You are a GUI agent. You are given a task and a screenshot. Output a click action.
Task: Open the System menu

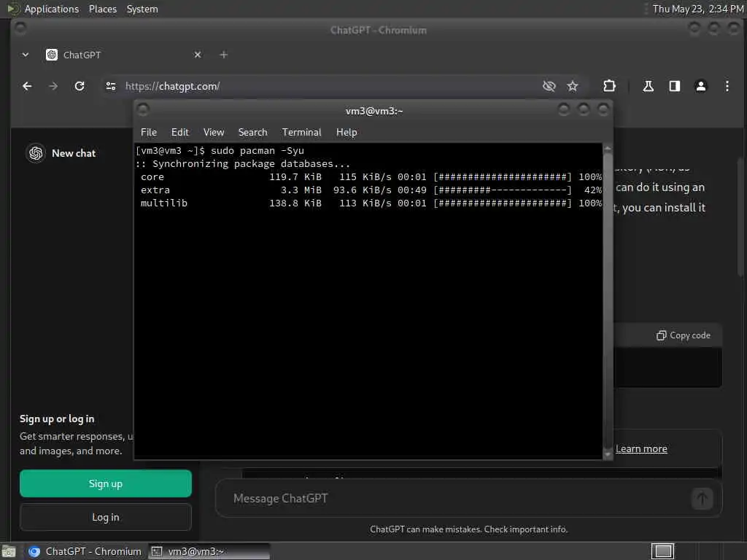(142, 9)
